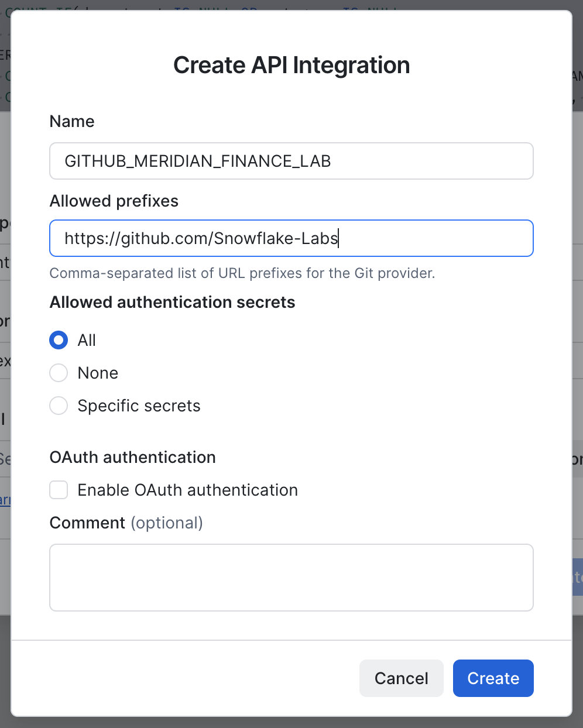The height and width of the screenshot is (728, 583).
Task: Click the 'Comma-separated list of URL prefixes' hint
Action: (242, 273)
